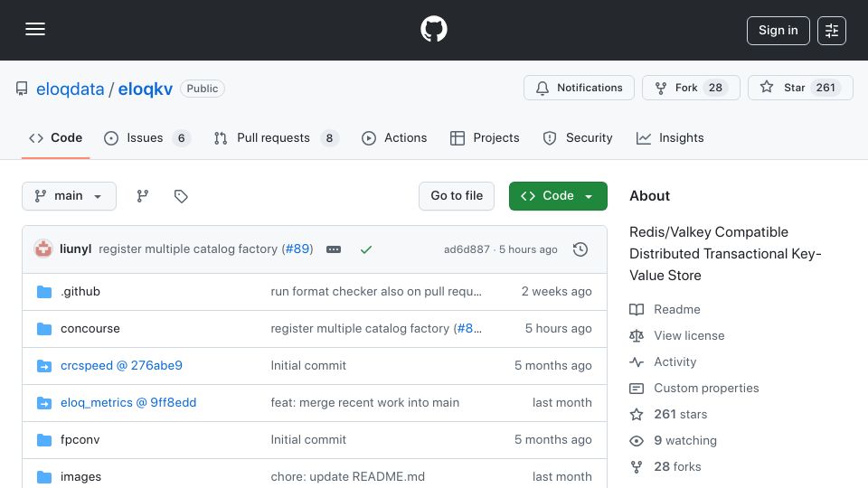Open the fpconv folder
The height and width of the screenshot is (488, 868).
(x=80, y=440)
